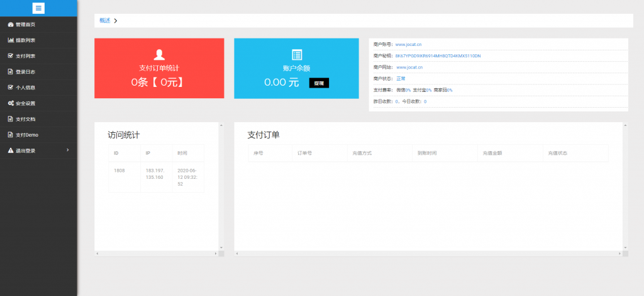The height and width of the screenshot is (296, 644).
Task: Click the dashboard icon for 管理首页
Action: point(10,25)
